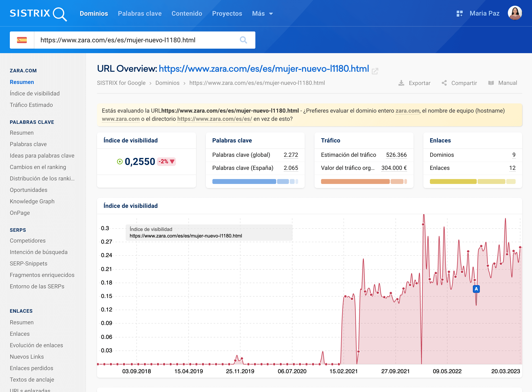Screen dimensions: 532x392
Task: Click the traffic value 304.000 €
Action: [394, 168]
